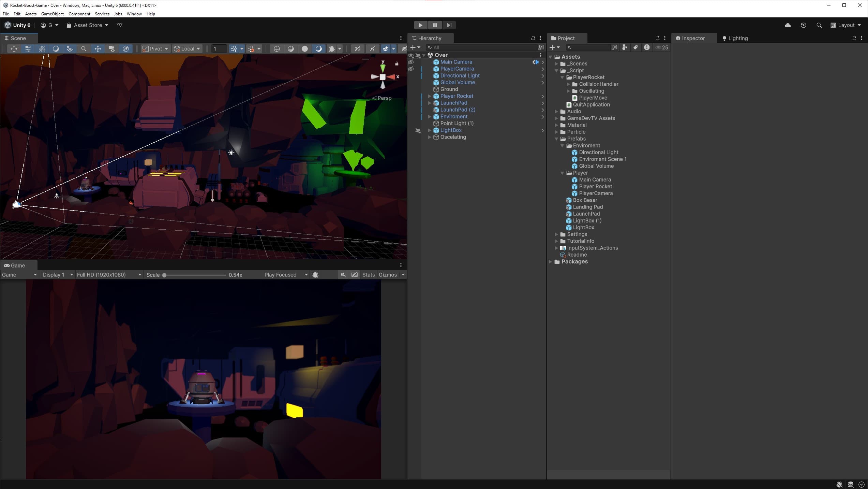The height and width of the screenshot is (489, 868).
Task: Open the global search magnifier
Action: click(x=819, y=25)
